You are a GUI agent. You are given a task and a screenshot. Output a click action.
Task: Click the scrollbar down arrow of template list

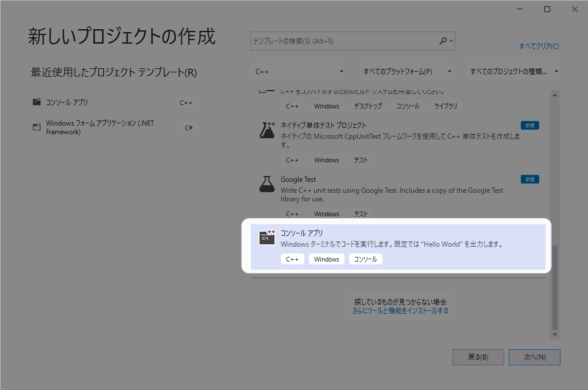pyautogui.click(x=555, y=334)
